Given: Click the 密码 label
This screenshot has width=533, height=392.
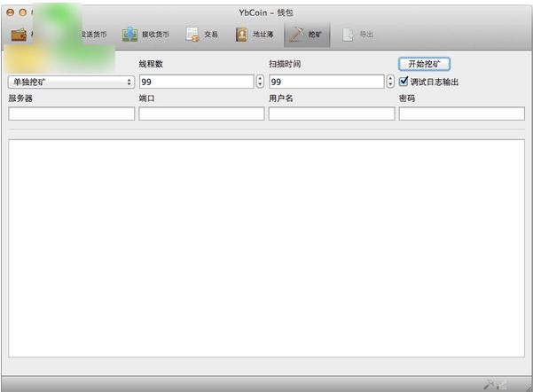Looking at the screenshot, I should (407, 98).
